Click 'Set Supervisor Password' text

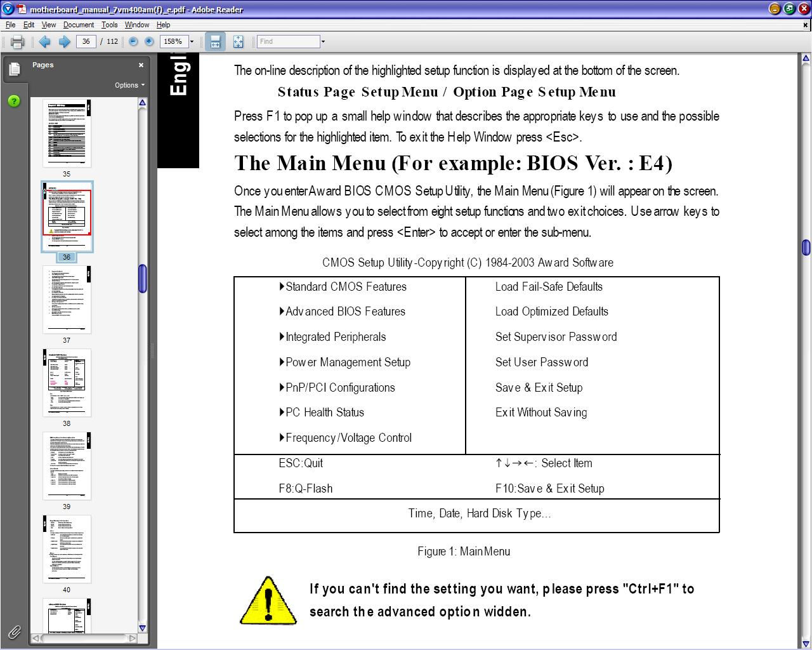pyautogui.click(x=556, y=337)
